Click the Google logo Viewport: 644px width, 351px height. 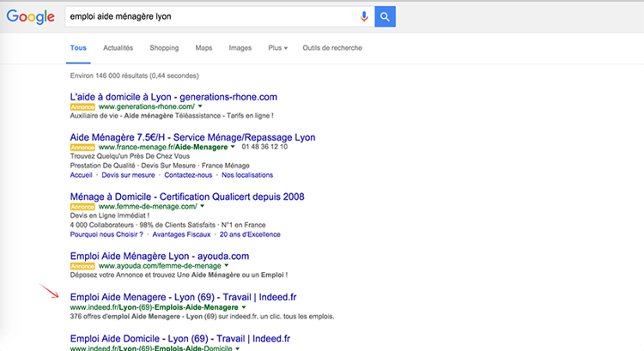coord(30,17)
